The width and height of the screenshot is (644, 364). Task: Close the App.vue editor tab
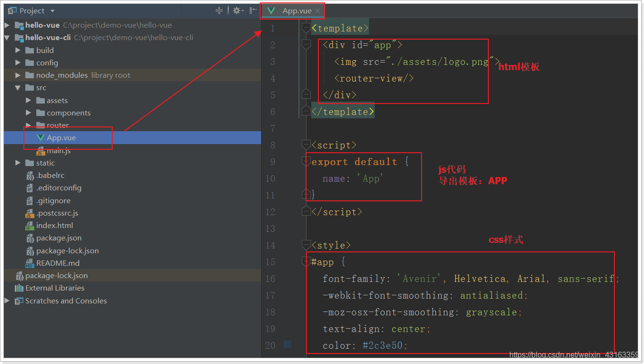point(318,11)
